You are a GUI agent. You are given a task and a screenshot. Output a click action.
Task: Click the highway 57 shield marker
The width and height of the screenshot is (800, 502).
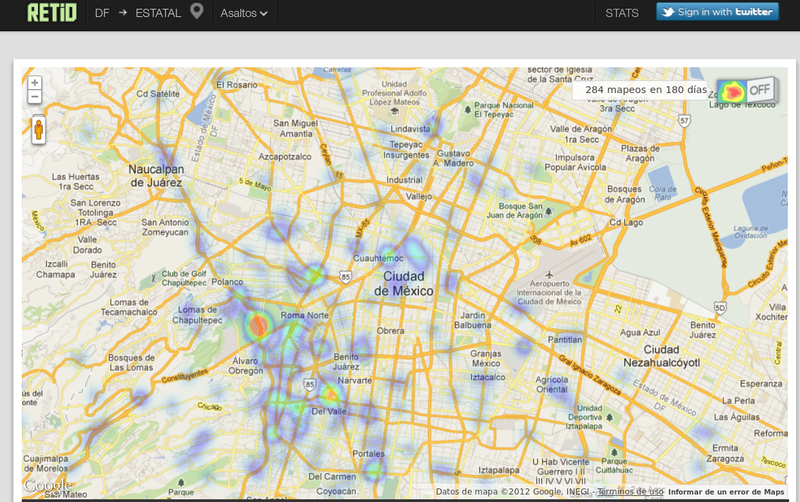(x=684, y=121)
